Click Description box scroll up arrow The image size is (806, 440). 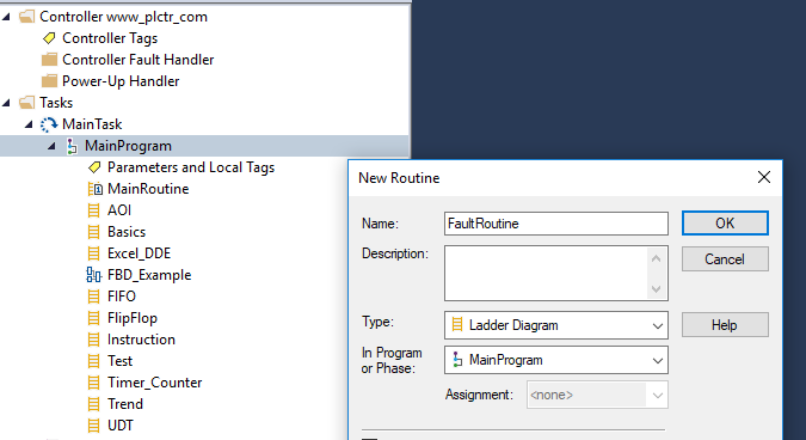click(656, 259)
